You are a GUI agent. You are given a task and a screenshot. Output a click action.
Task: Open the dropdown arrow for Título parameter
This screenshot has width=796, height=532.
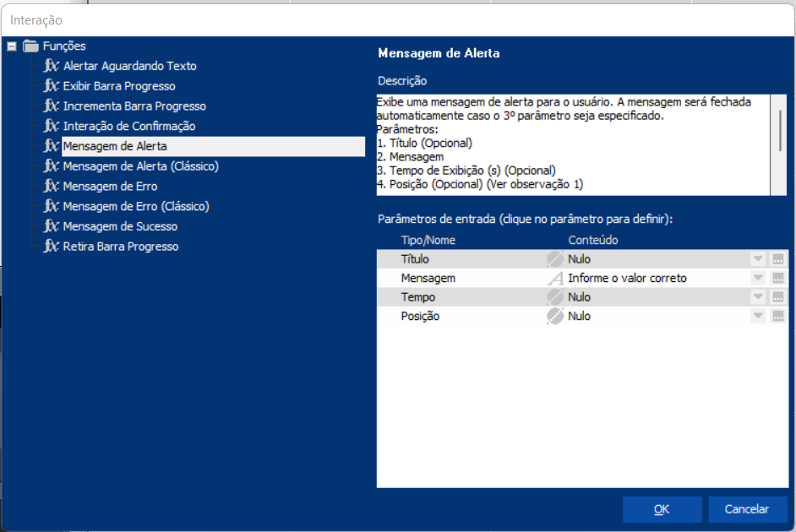click(x=758, y=259)
